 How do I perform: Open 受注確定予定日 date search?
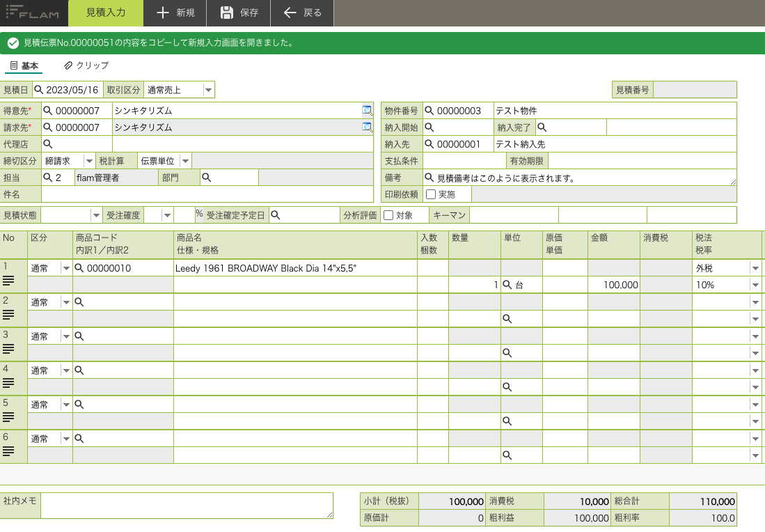point(275,215)
